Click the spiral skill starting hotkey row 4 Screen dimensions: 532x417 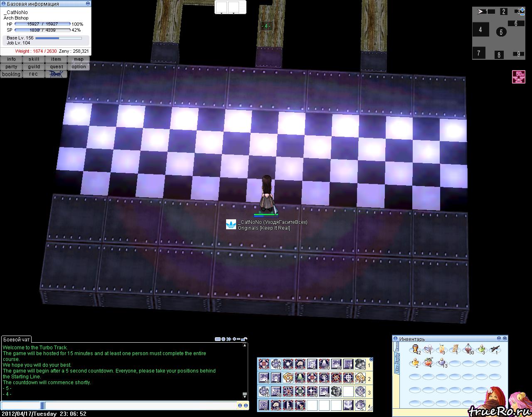(264, 405)
